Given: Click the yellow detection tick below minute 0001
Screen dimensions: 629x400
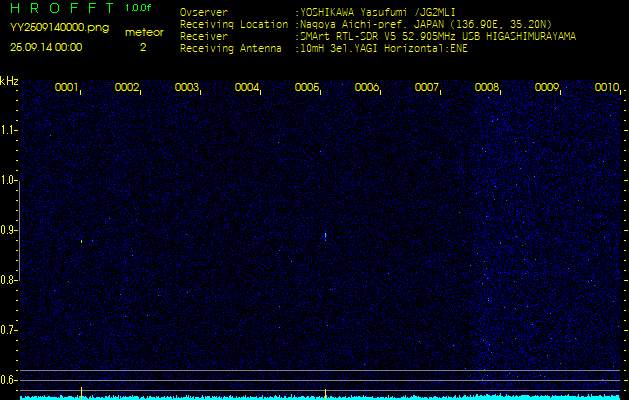Looking at the screenshot, I should tap(81, 393).
